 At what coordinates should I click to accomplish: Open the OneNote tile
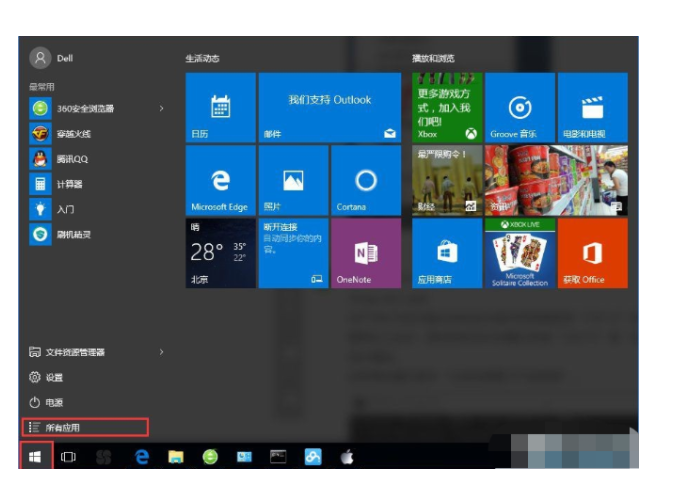366,253
